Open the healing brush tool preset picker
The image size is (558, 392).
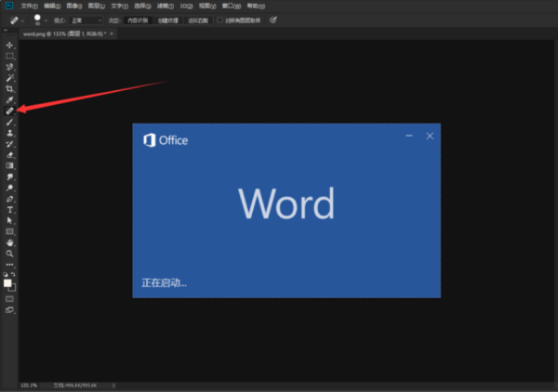(x=17, y=20)
